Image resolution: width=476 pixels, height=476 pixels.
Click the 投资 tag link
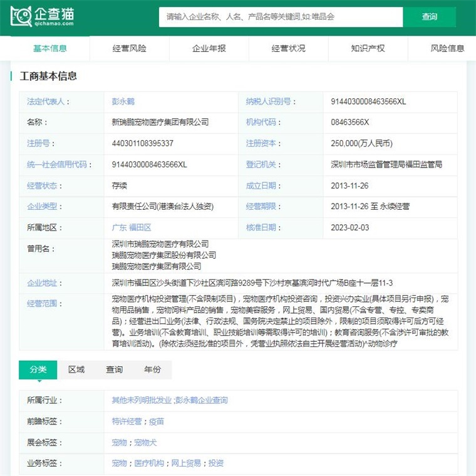click(x=216, y=463)
